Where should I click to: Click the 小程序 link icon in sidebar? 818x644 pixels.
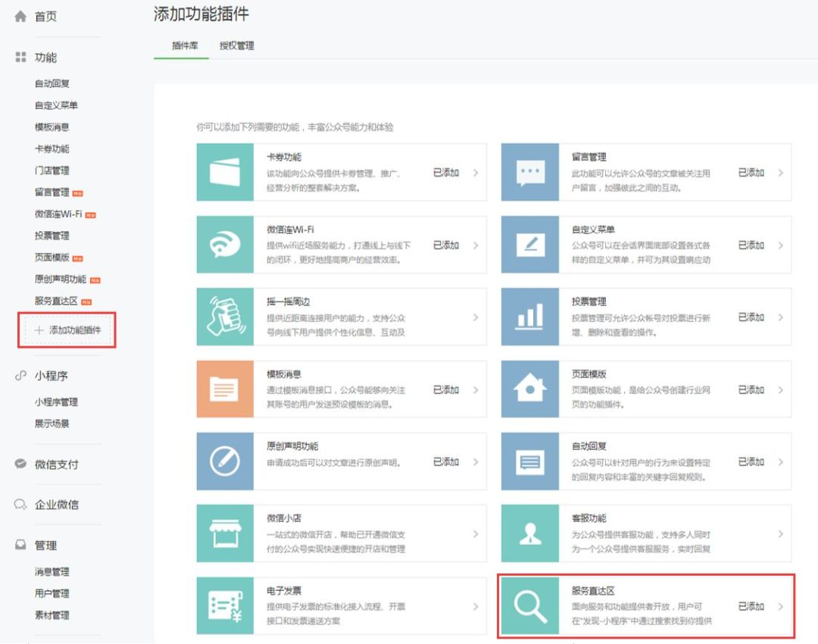20,375
